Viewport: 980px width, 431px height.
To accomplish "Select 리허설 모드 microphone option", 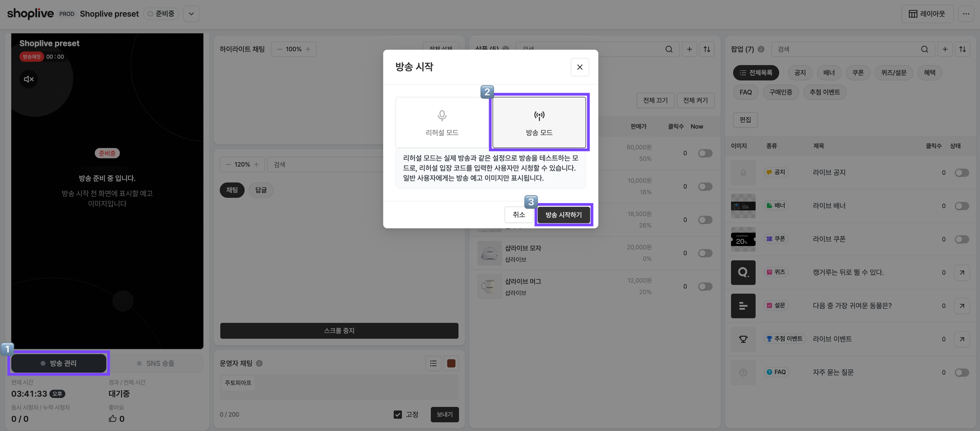I will click(442, 122).
